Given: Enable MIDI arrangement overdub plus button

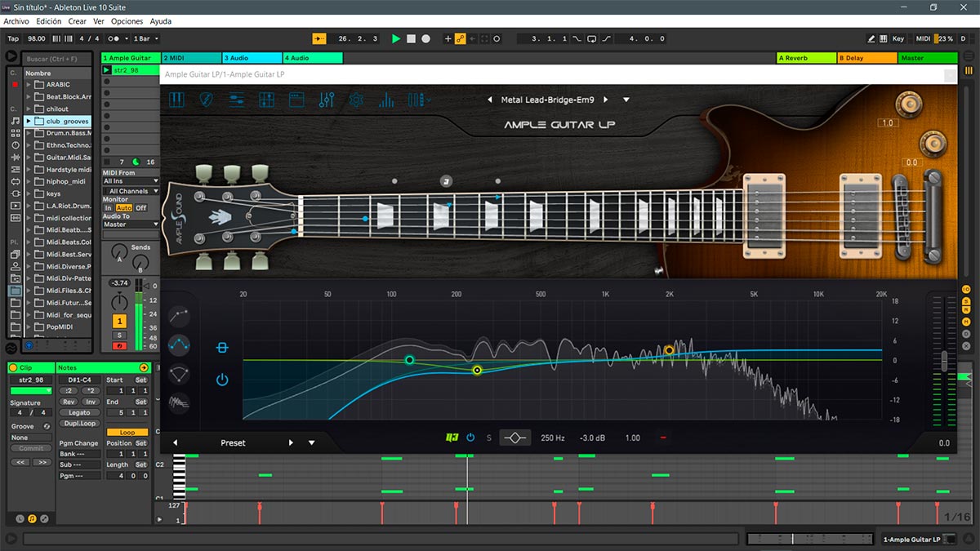Looking at the screenshot, I should (x=448, y=38).
